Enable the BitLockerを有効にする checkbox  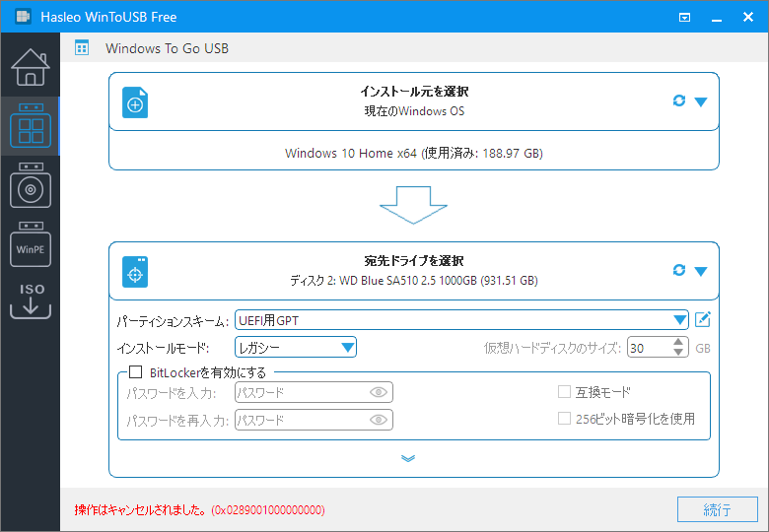pyautogui.click(x=135, y=372)
